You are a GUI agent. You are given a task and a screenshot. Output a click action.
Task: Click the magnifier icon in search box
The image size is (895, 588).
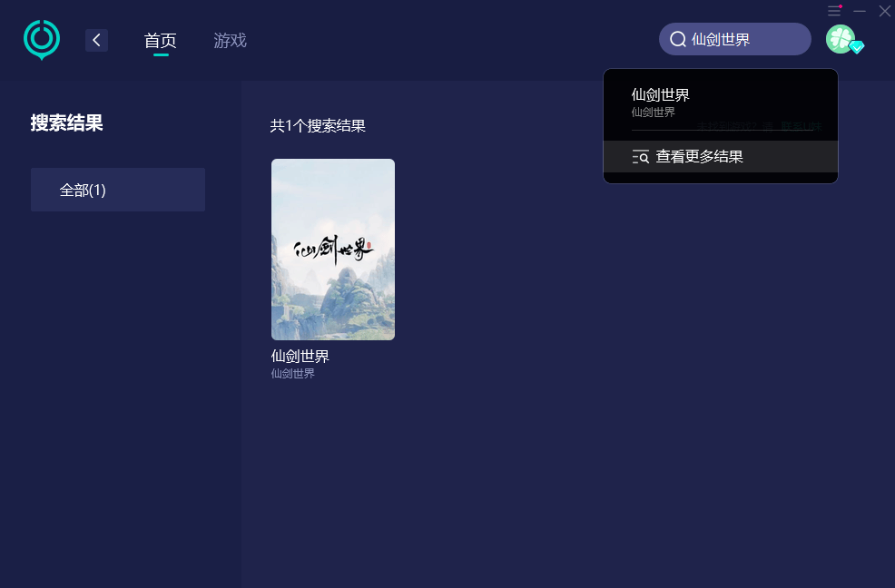[677, 39]
